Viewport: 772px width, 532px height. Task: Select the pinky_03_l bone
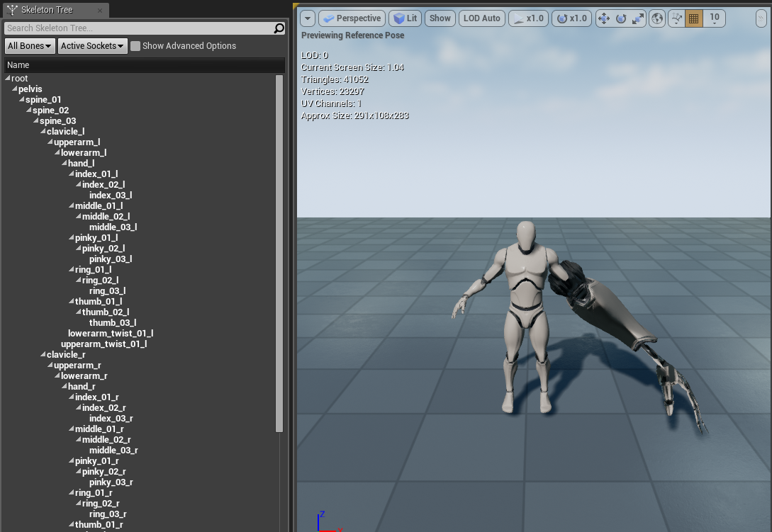[111, 259]
